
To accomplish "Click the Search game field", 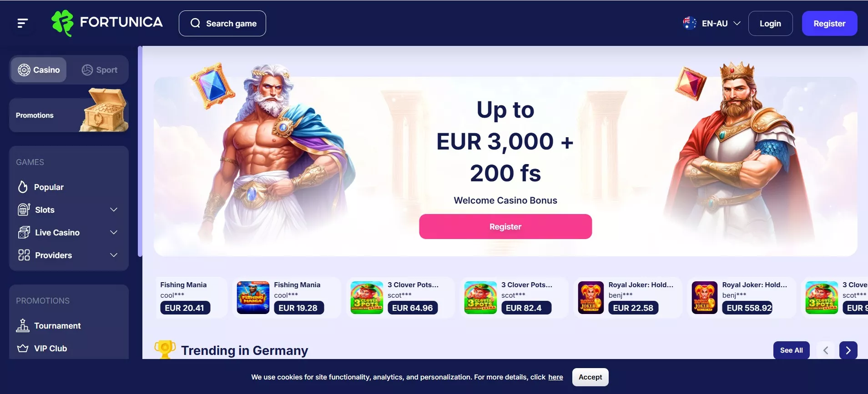I will [222, 23].
